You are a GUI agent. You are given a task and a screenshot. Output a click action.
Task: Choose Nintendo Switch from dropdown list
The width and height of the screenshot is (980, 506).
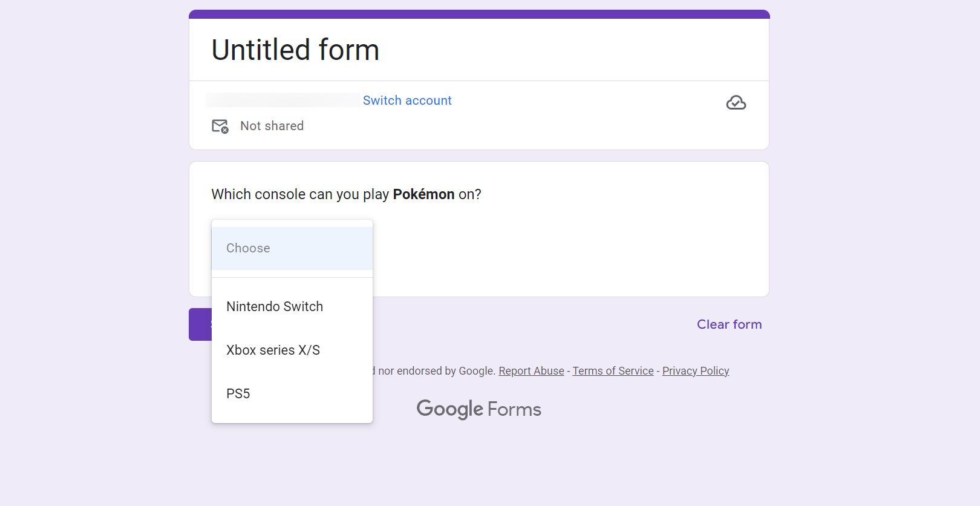(x=292, y=306)
